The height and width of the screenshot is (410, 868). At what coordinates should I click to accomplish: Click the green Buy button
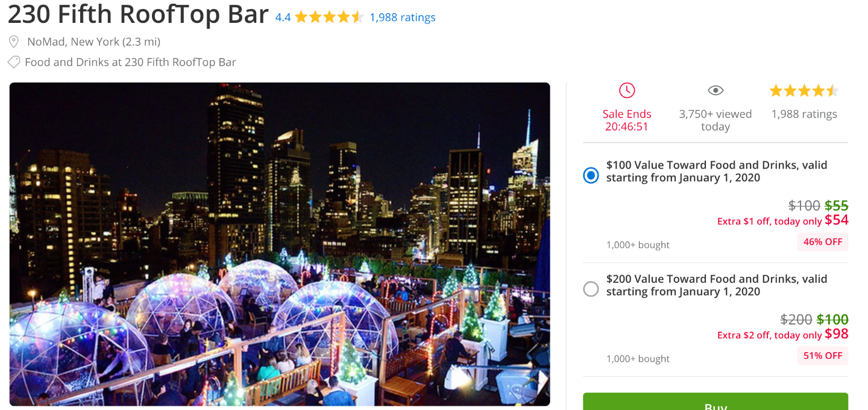715,402
